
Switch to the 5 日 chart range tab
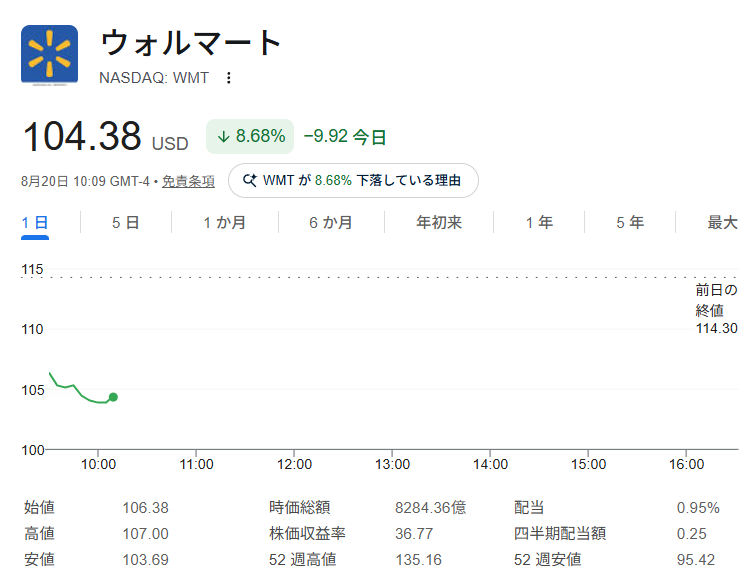pyautogui.click(x=125, y=223)
